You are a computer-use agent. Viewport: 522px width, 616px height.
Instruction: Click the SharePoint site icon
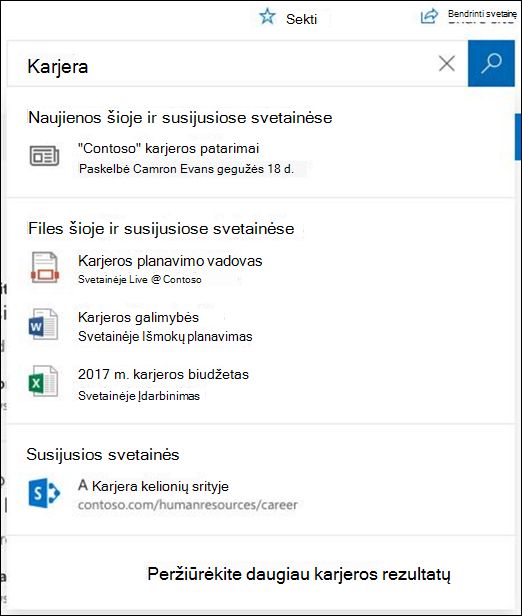(x=44, y=493)
